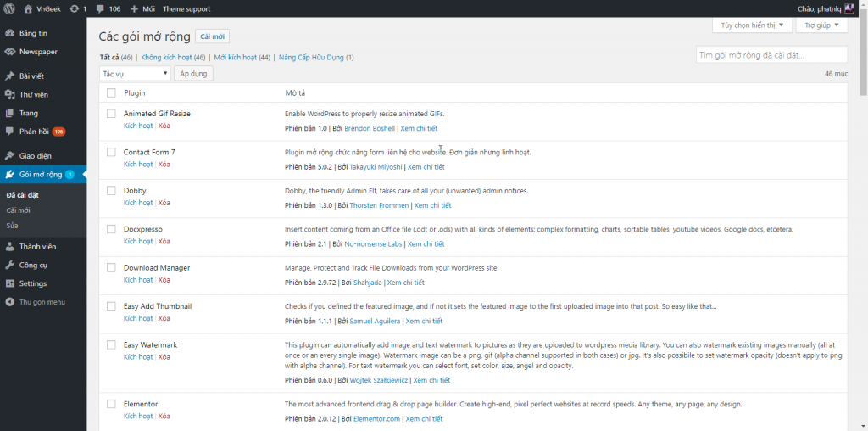Click the VnGeek home icon

click(x=28, y=8)
